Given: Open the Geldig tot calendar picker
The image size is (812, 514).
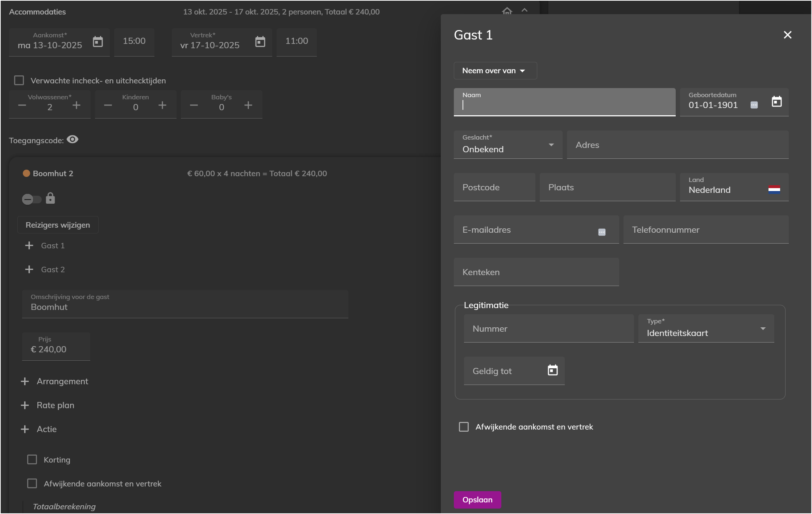Looking at the screenshot, I should (552, 370).
